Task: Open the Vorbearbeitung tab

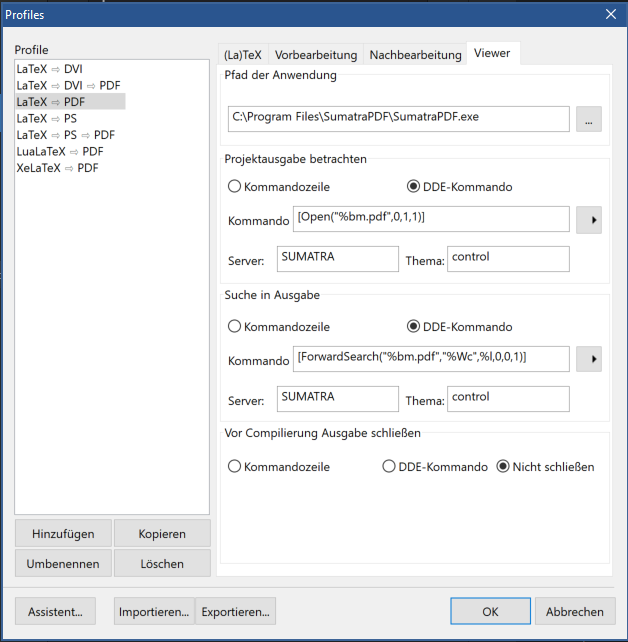Action: (x=315, y=55)
